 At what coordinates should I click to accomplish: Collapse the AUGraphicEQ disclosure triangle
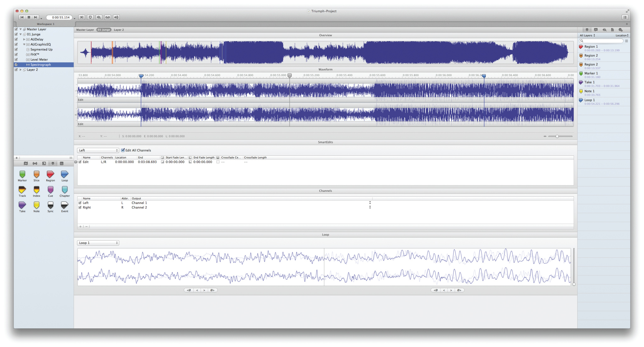[x=24, y=44]
